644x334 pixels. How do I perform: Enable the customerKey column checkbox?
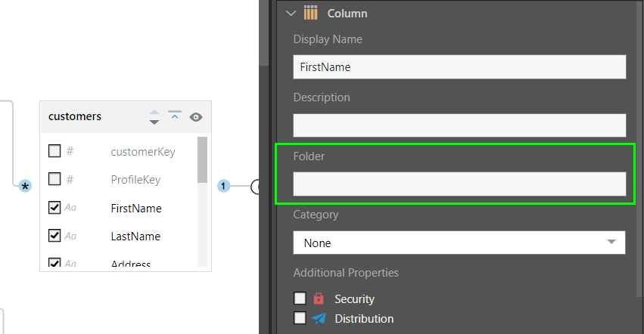click(54, 151)
